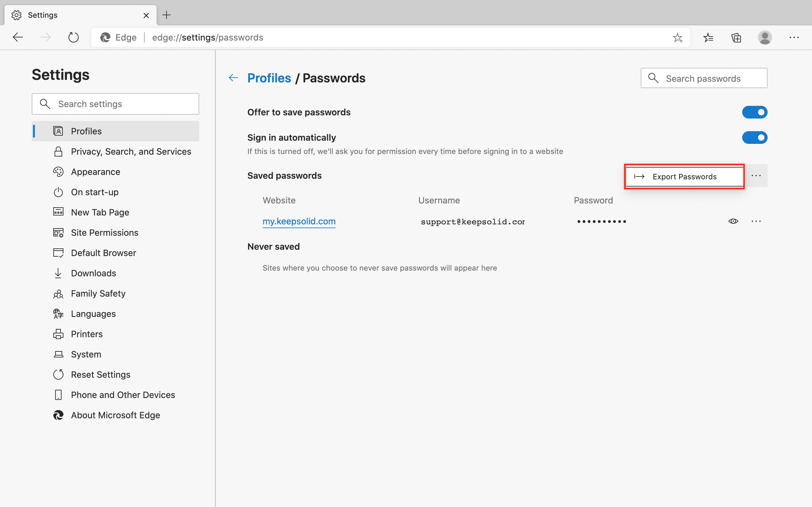
Task: Open the my.keepsolid.com link
Action: point(299,221)
